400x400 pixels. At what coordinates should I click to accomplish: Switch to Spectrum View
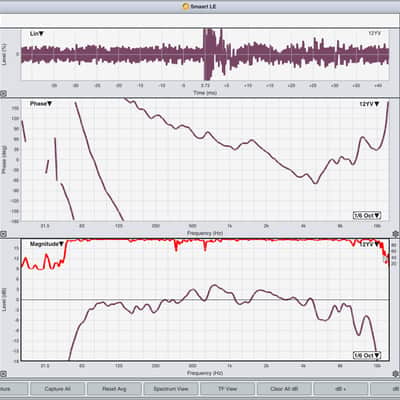171,389
